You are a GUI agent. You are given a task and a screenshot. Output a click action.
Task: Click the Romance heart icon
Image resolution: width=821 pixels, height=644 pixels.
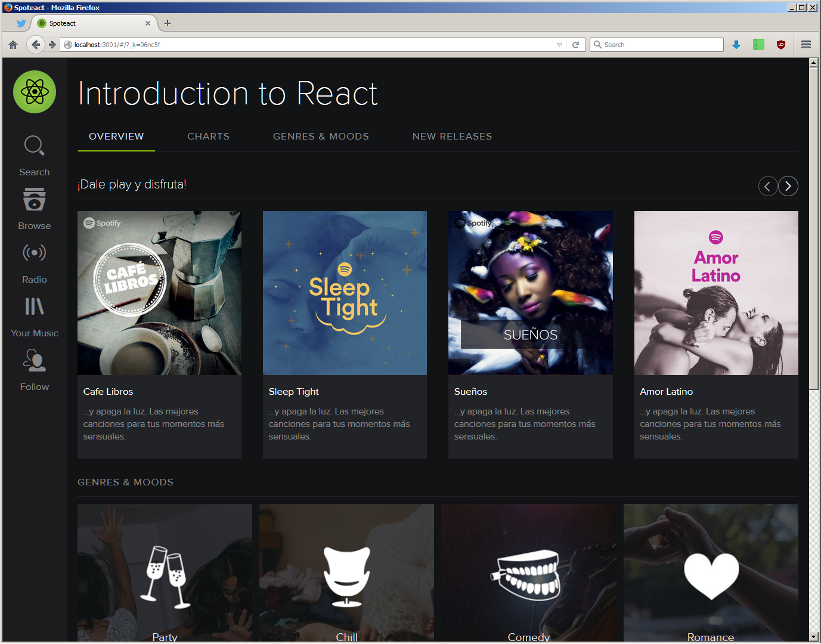711,575
